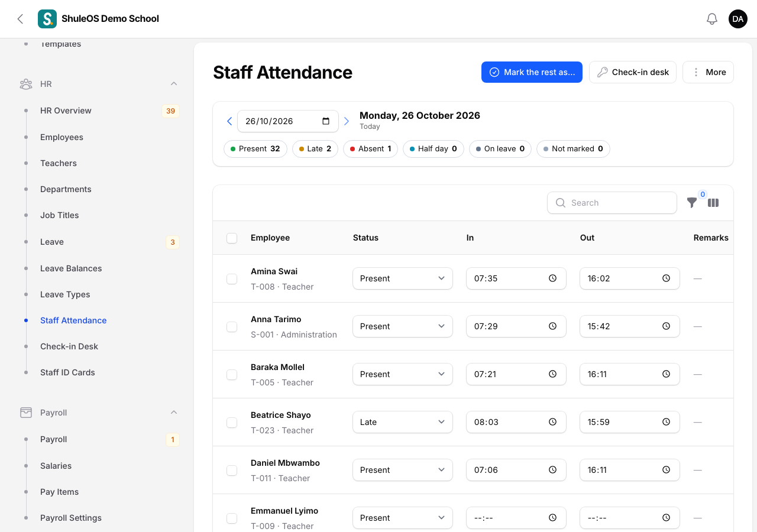Viewport: 757px width, 532px height.
Task: Select the Baraka Mollel row checkbox
Action: (232, 374)
